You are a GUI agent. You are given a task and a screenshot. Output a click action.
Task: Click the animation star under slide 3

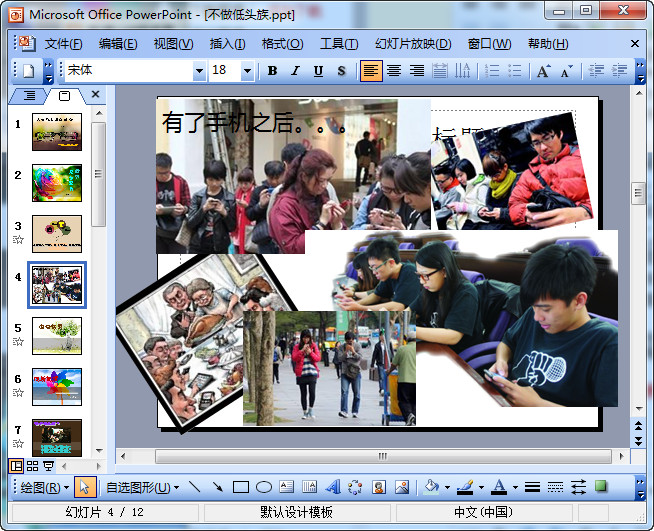click(x=18, y=239)
